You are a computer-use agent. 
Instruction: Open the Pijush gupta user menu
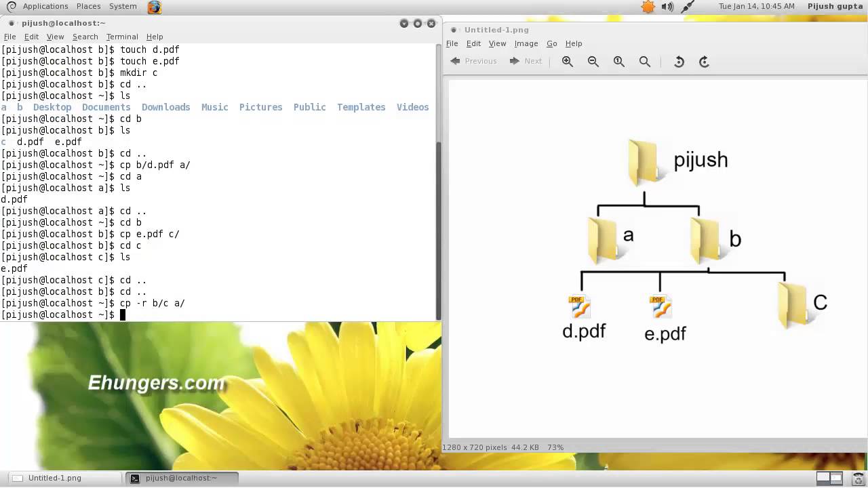click(x=835, y=6)
